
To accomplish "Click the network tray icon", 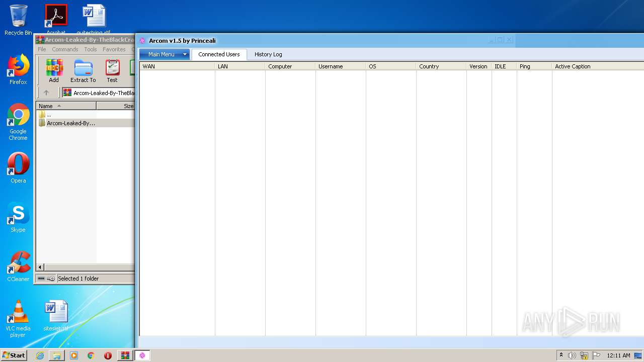I will pos(584,355).
